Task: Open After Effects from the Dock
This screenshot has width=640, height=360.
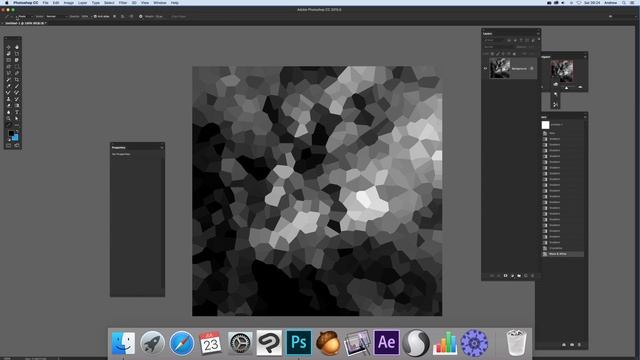Action: tap(386, 342)
